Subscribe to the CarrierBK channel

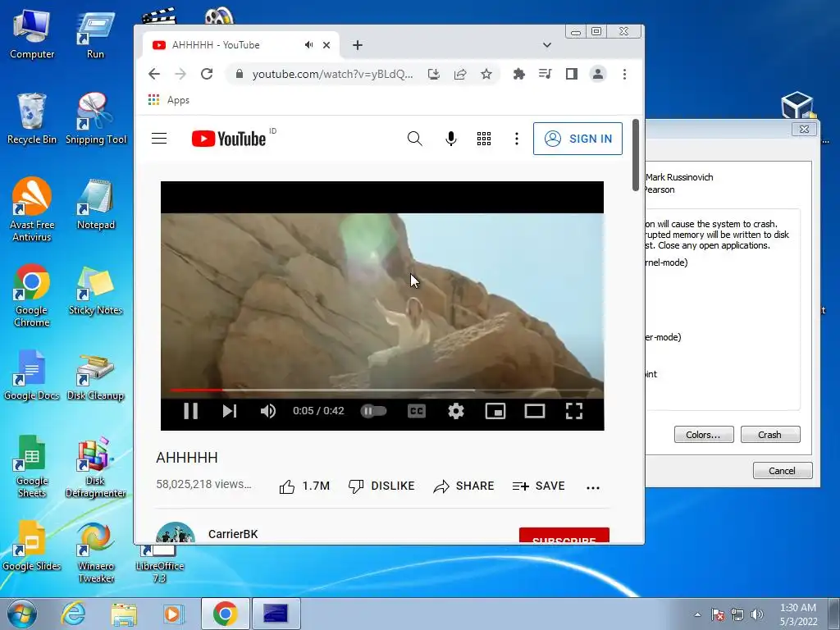coord(564,535)
